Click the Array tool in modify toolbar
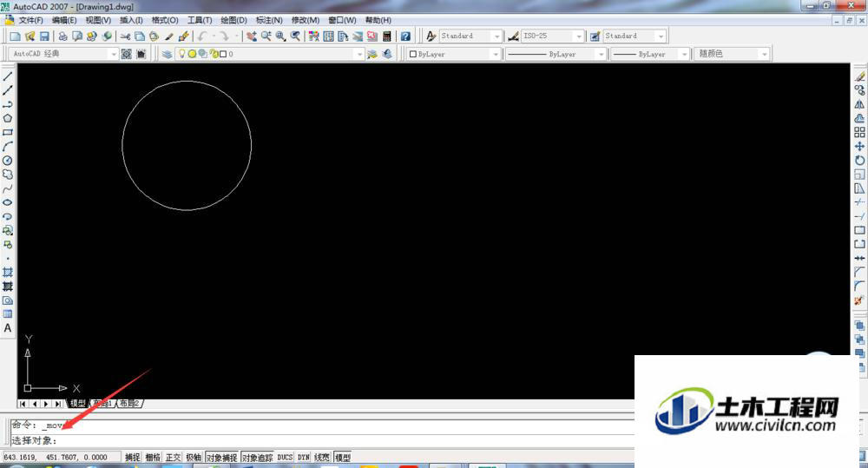This screenshot has width=868, height=468. (859, 132)
